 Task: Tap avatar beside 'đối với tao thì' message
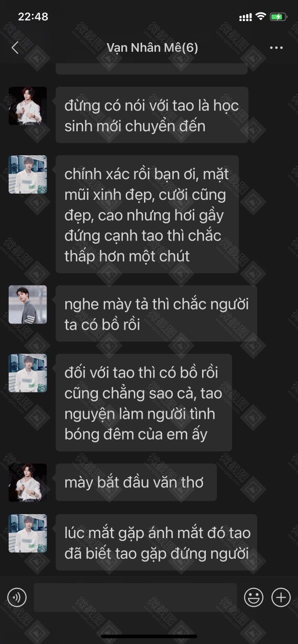28,373
